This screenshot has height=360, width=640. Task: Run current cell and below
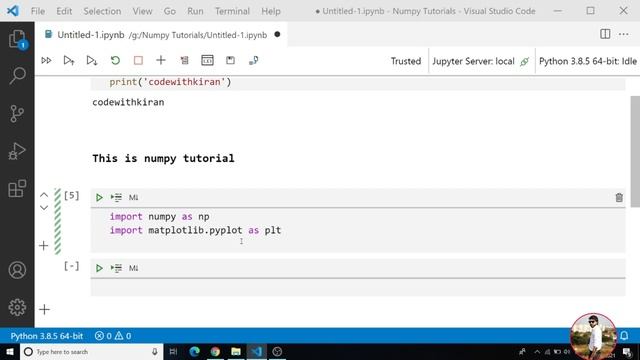click(x=92, y=61)
